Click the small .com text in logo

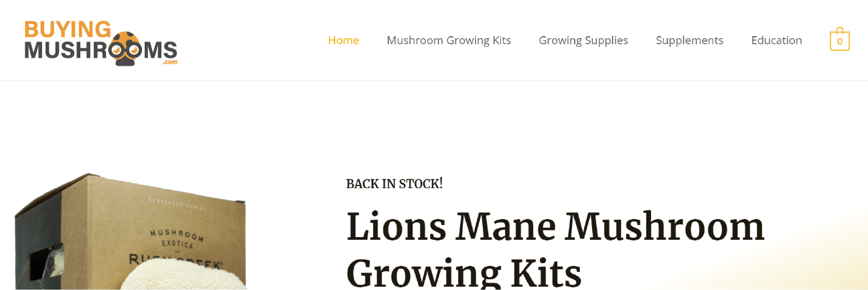(x=170, y=62)
